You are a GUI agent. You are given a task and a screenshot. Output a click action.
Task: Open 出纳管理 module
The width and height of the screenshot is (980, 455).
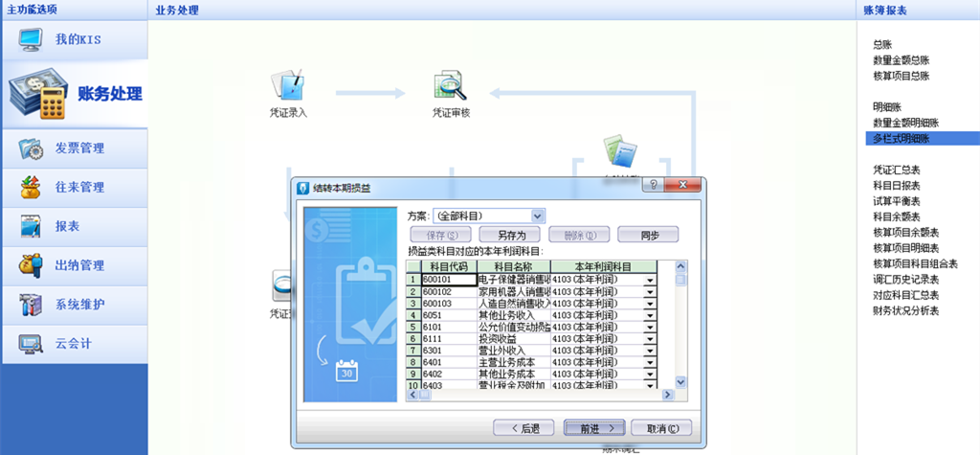75,265
